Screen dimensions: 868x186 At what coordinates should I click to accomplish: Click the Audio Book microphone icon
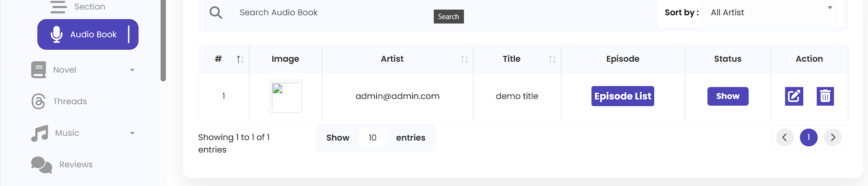tap(57, 34)
